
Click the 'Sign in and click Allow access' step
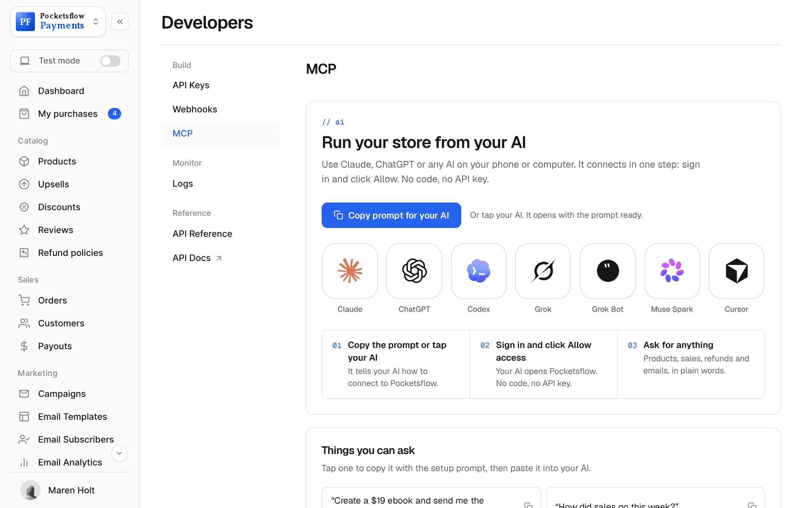coord(544,364)
